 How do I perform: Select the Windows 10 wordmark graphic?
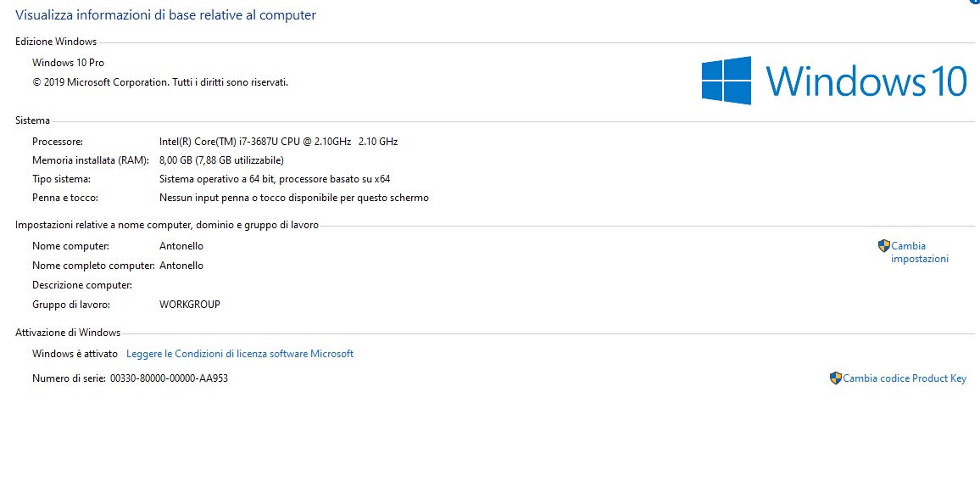[865, 81]
